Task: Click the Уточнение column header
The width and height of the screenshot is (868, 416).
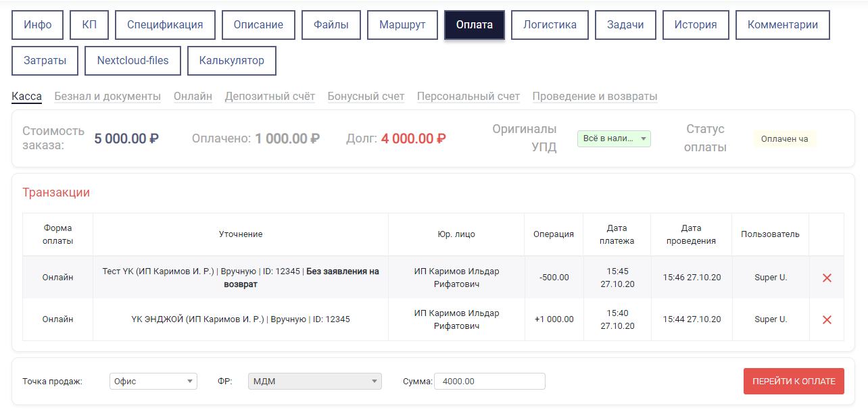Action: click(241, 234)
